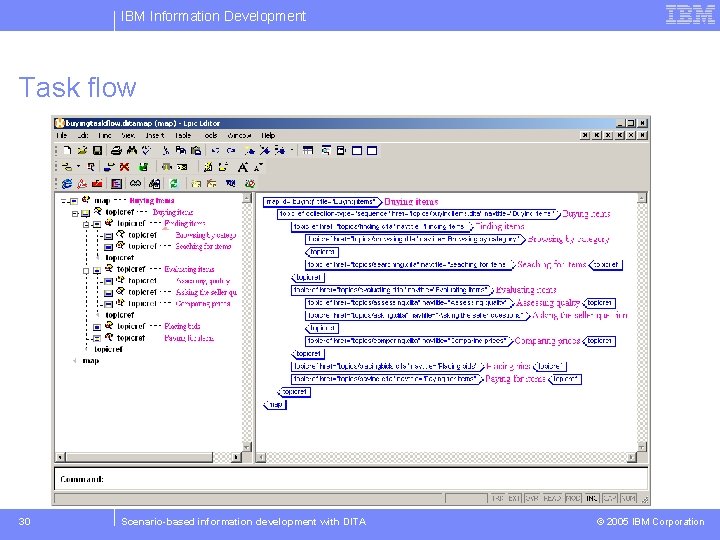Click the INC status bar indicator
720x540 pixels.
[x=591, y=498]
